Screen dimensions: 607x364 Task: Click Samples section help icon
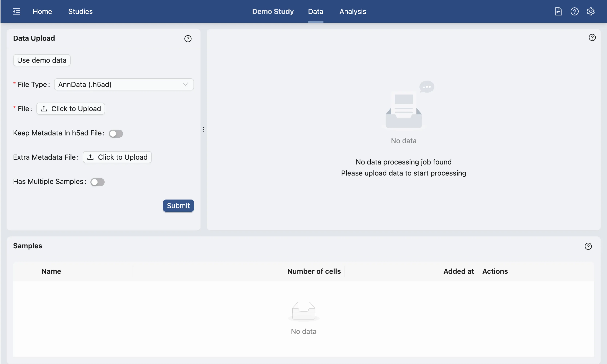[x=588, y=246]
